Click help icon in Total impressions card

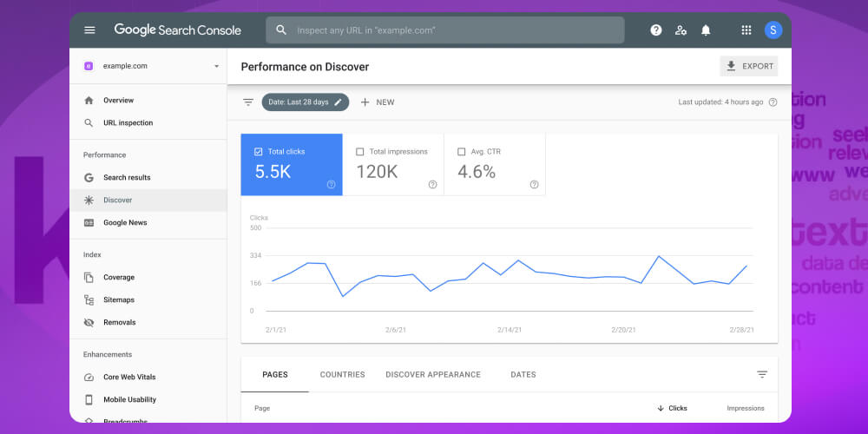click(433, 184)
